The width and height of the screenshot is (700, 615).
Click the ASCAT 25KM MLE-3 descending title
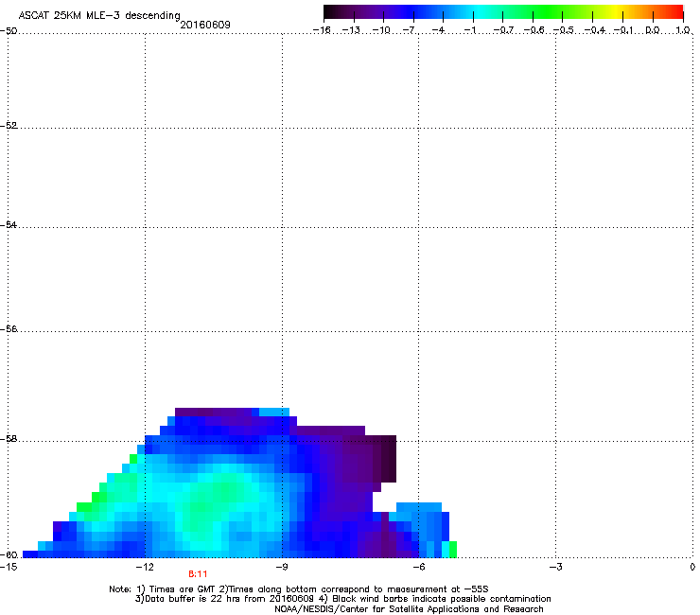(99, 16)
